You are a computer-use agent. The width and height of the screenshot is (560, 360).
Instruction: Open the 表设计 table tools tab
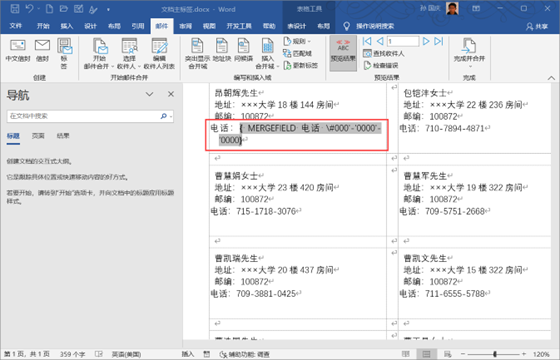click(296, 26)
